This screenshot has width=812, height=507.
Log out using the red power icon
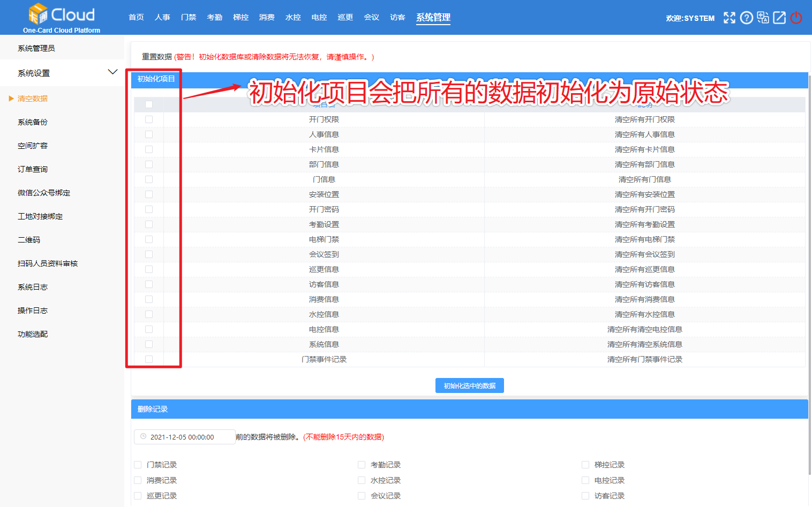click(796, 18)
